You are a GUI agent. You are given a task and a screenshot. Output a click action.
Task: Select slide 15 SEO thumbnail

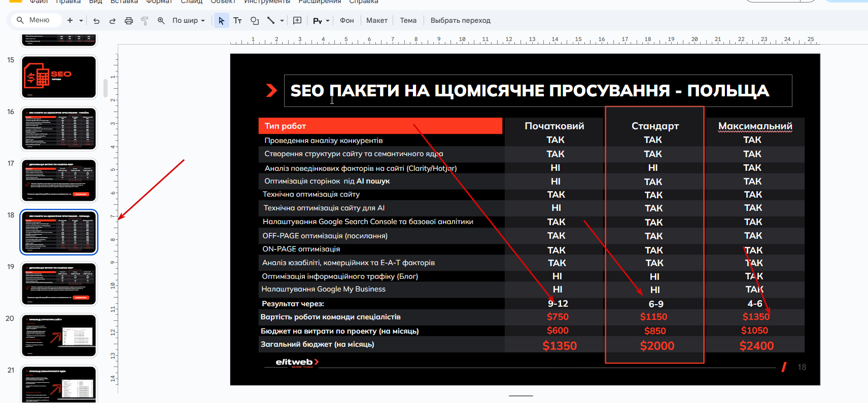tap(59, 77)
